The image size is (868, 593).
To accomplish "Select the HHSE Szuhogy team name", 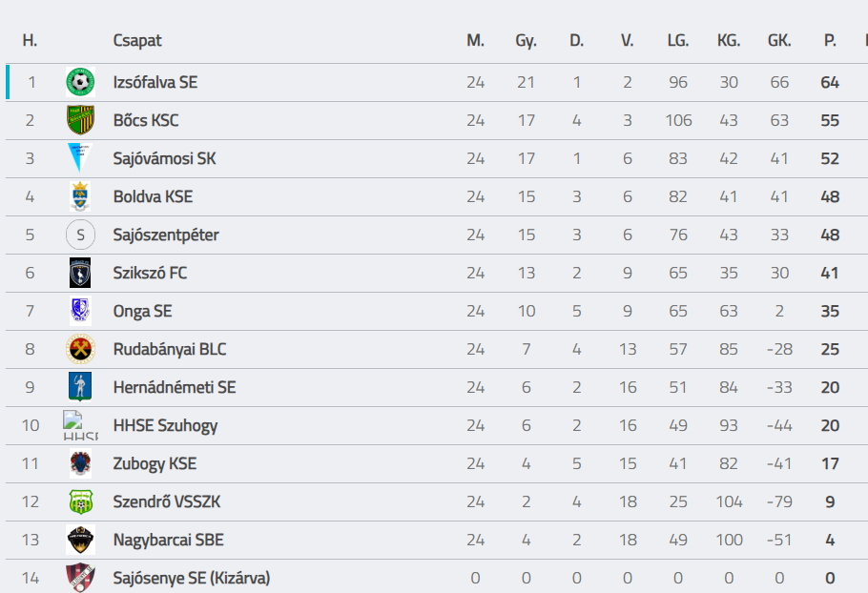I will (165, 426).
